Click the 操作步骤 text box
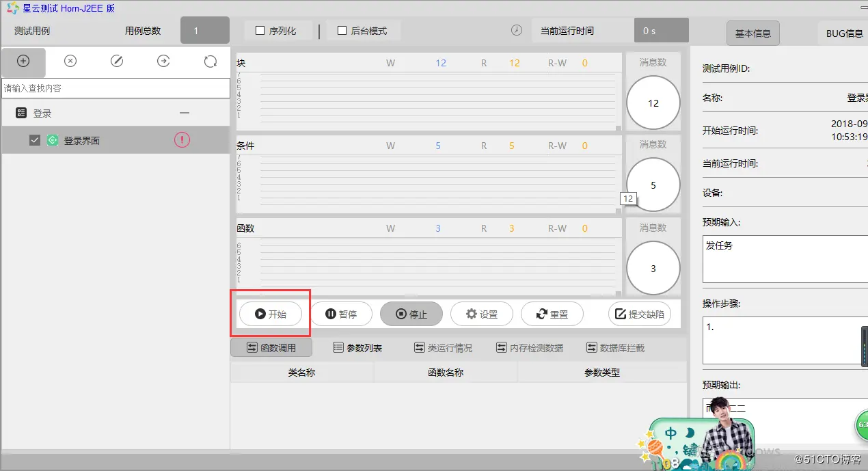Viewport: 868px width, 471px height. (785, 340)
